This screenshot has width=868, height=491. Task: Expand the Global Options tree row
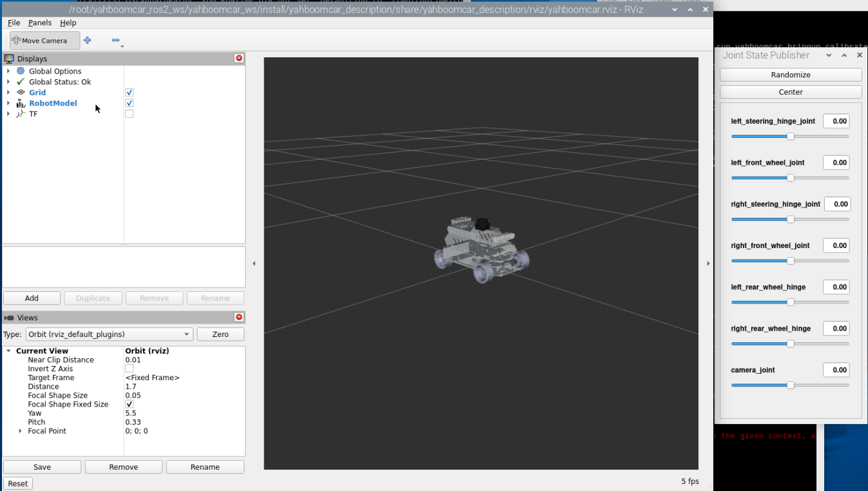coord(8,71)
